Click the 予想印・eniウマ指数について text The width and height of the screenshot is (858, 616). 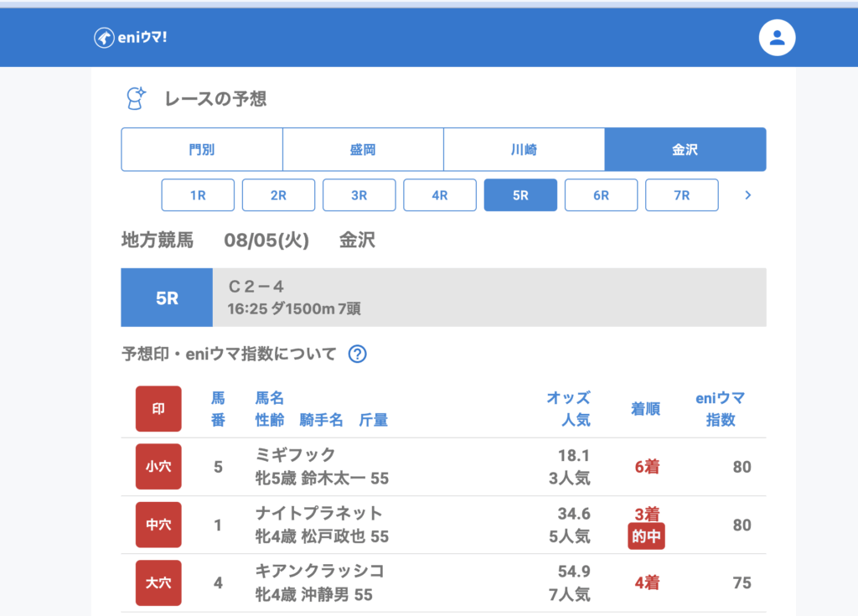pos(229,354)
